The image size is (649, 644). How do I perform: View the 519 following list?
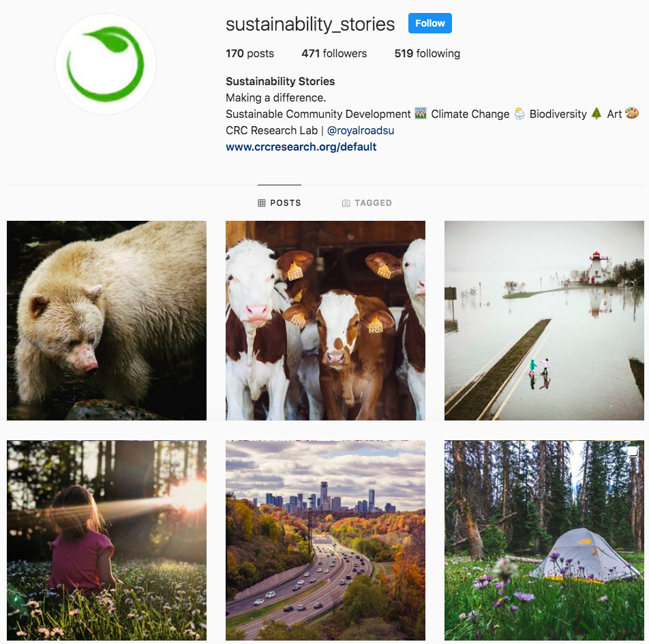coord(427,53)
